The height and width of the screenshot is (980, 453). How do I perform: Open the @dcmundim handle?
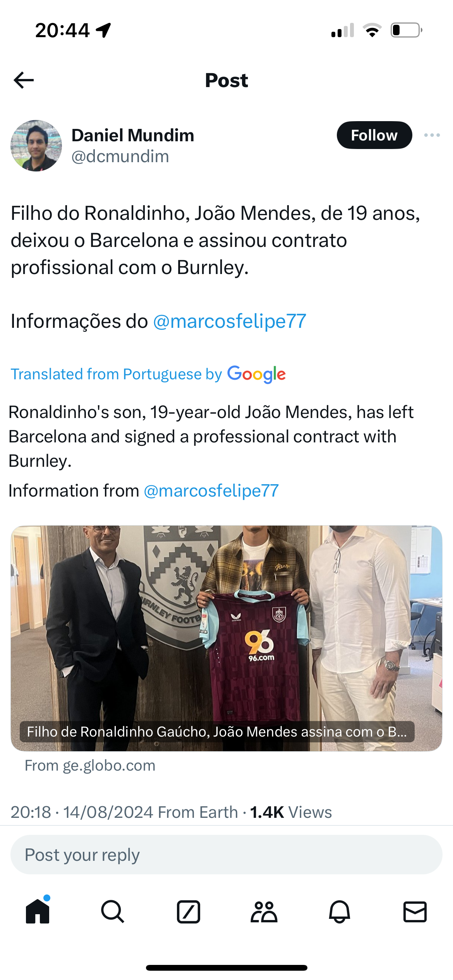pos(120,157)
